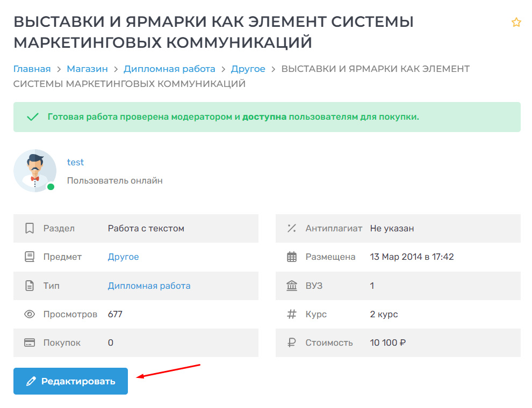The image size is (532, 408).
Task: Open Дипломная работа breadcrumb link
Action: (169, 69)
